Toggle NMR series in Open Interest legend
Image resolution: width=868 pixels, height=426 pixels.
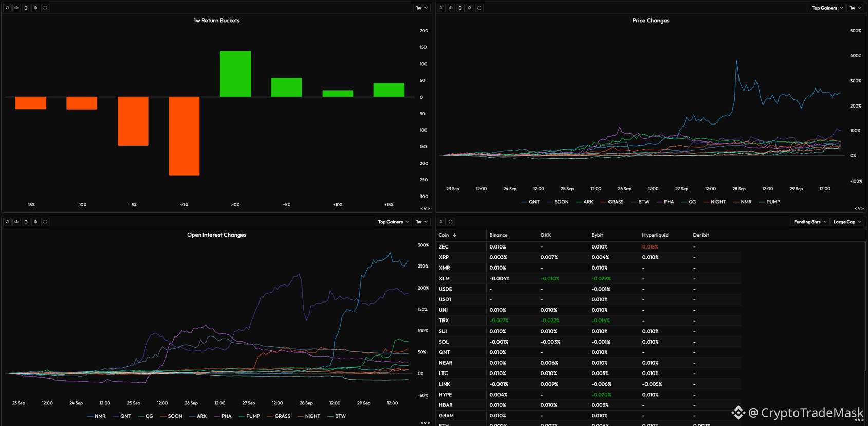[x=96, y=416]
